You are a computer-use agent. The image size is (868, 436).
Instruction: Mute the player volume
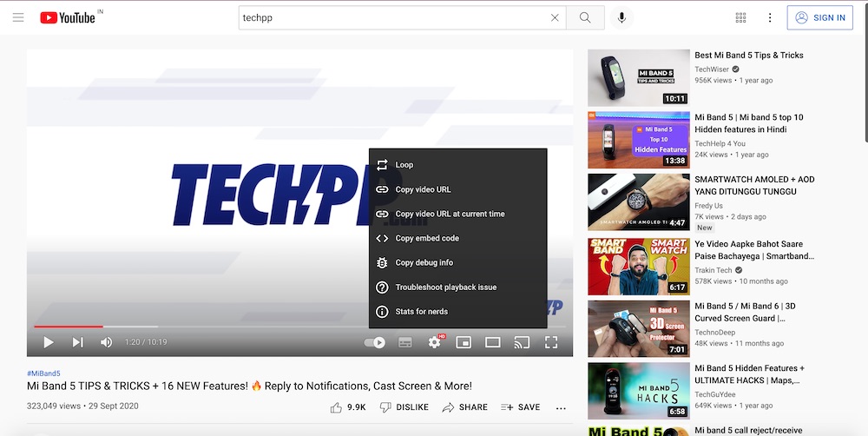click(106, 342)
